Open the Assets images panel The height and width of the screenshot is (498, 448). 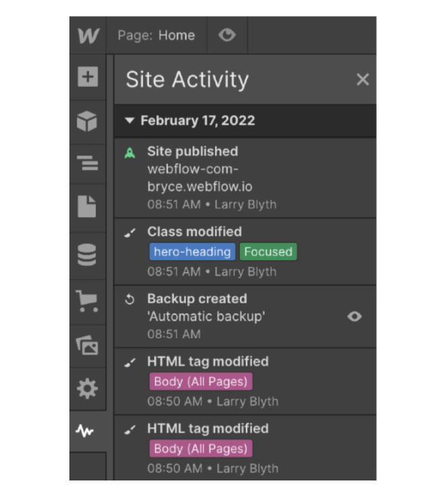point(87,345)
